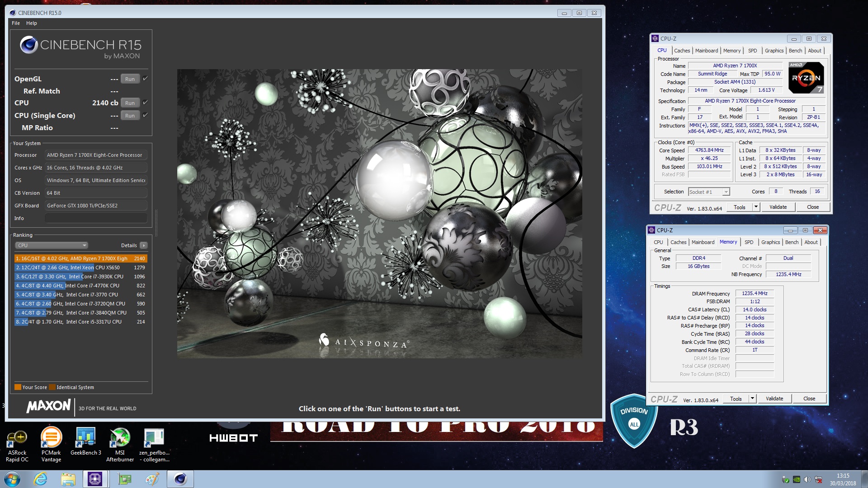
Task: Click Close button in lower CPU-Z window
Action: [809, 399]
